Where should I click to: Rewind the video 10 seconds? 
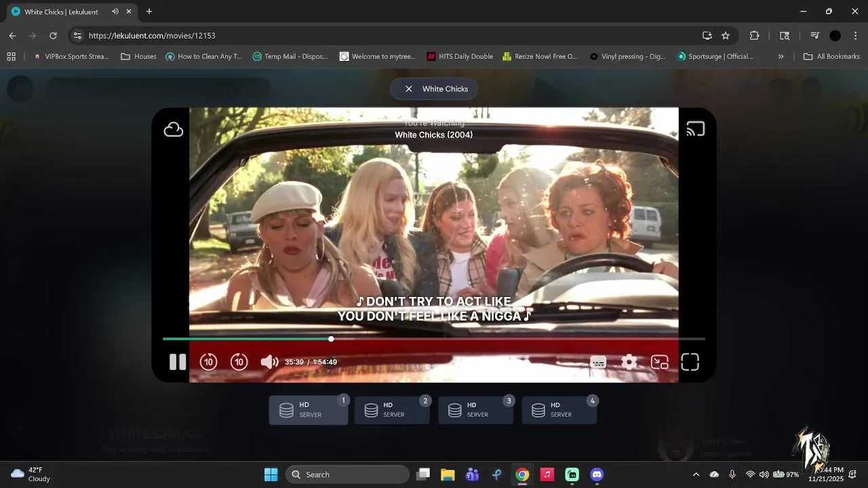tap(208, 362)
